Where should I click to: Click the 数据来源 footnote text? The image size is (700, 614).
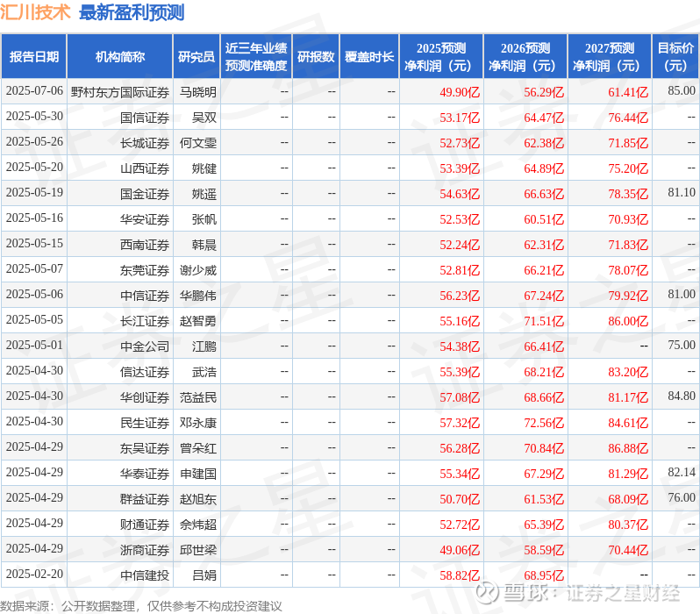pos(140,606)
